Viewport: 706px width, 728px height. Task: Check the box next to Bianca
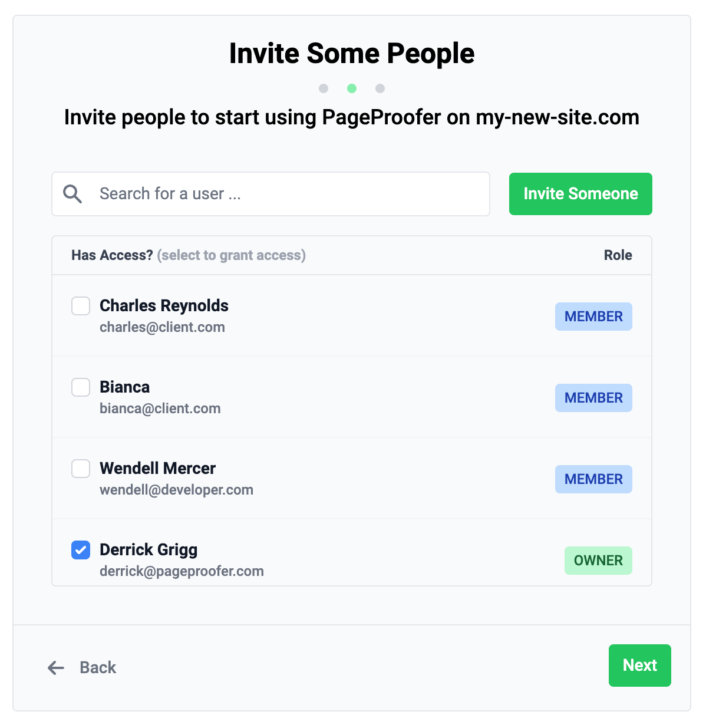tap(81, 387)
